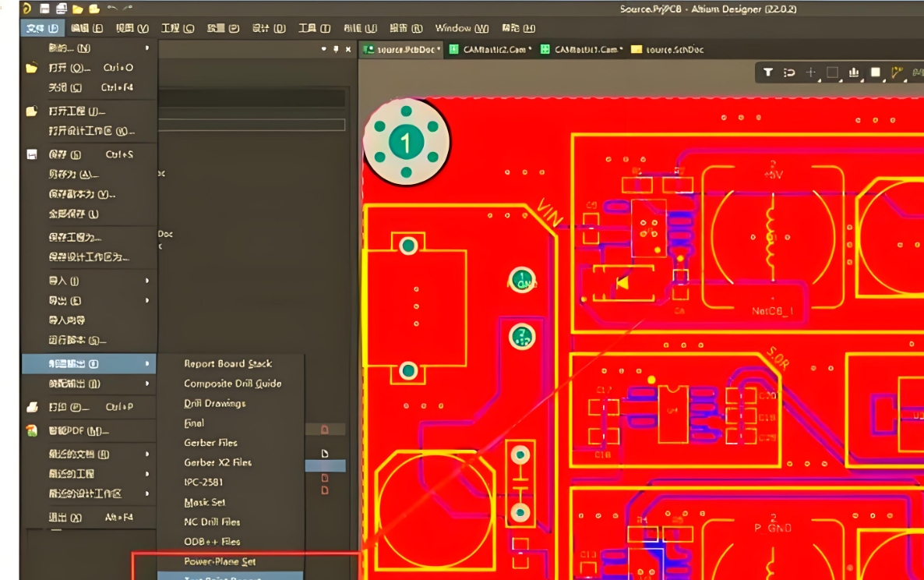Expand the Recent Projects submenu arrow
The height and width of the screenshot is (580, 924).
(x=147, y=474)
